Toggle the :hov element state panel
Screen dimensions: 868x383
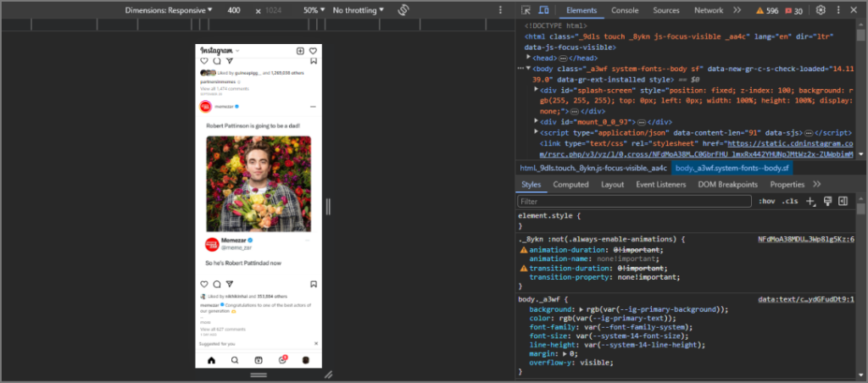(x=766, y=201)
